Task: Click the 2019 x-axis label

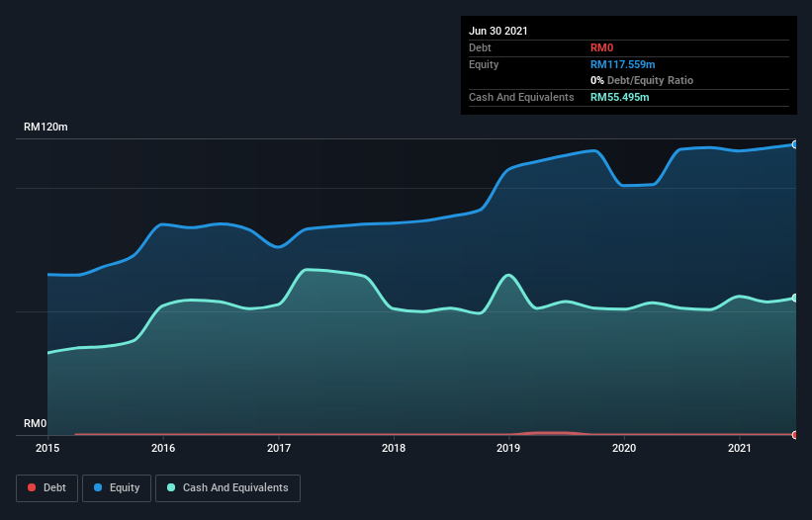Action: (508, 448)
